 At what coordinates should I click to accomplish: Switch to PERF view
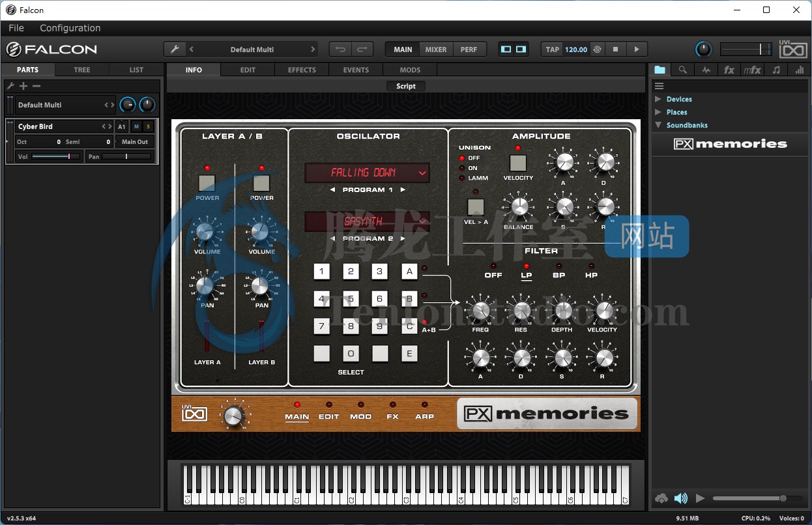[469, 50]
